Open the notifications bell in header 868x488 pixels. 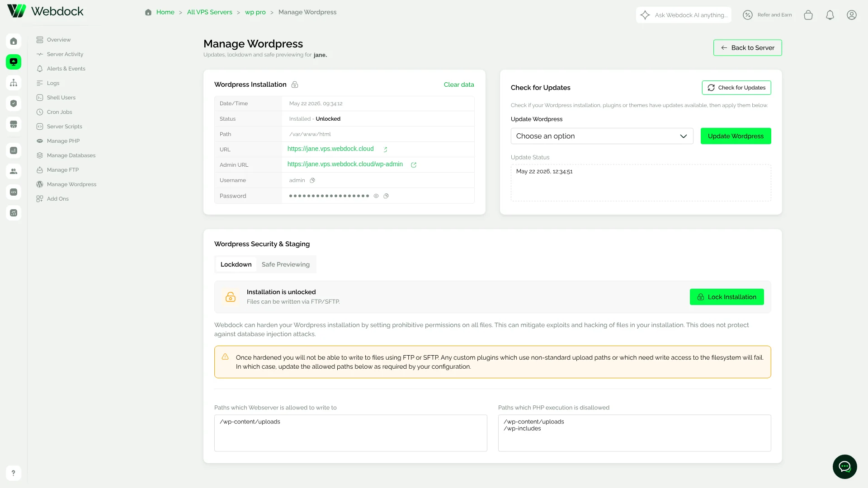coord(830,15)
